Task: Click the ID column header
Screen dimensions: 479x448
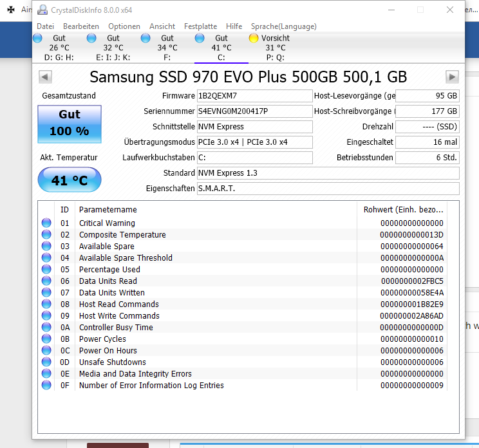Action: coord(64,210)
